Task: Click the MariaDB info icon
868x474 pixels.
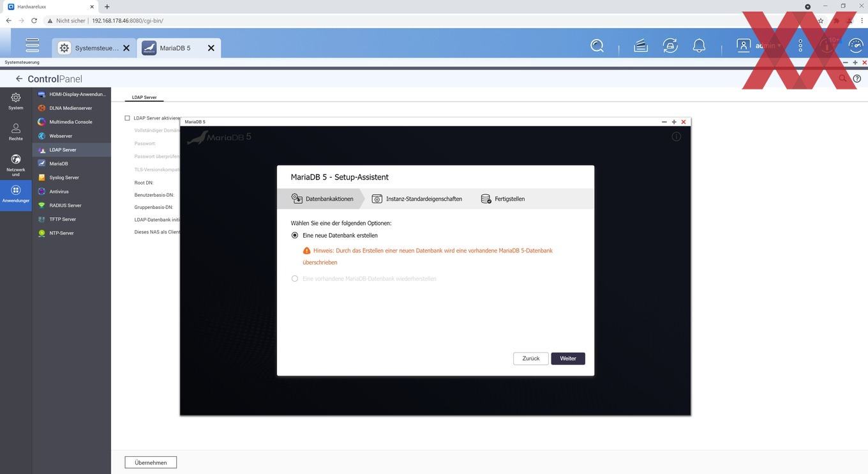Action: click(x=677, y=137)
